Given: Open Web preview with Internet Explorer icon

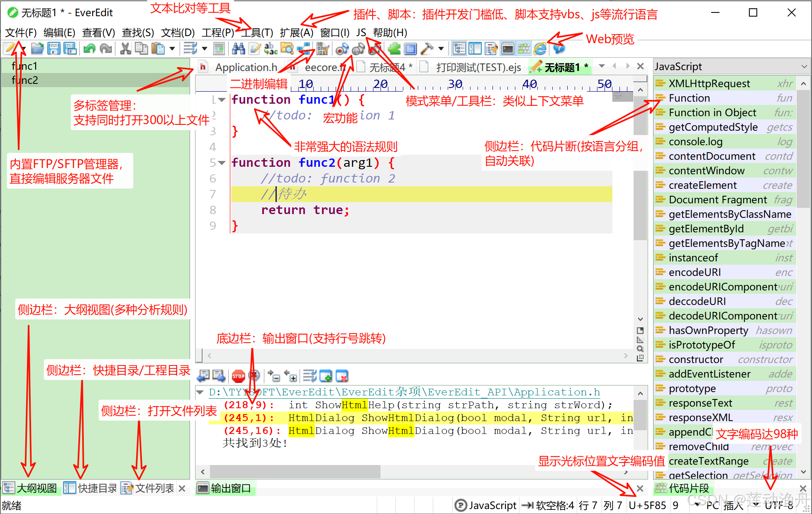Looking at the screenshot, I should pos(540,49).
